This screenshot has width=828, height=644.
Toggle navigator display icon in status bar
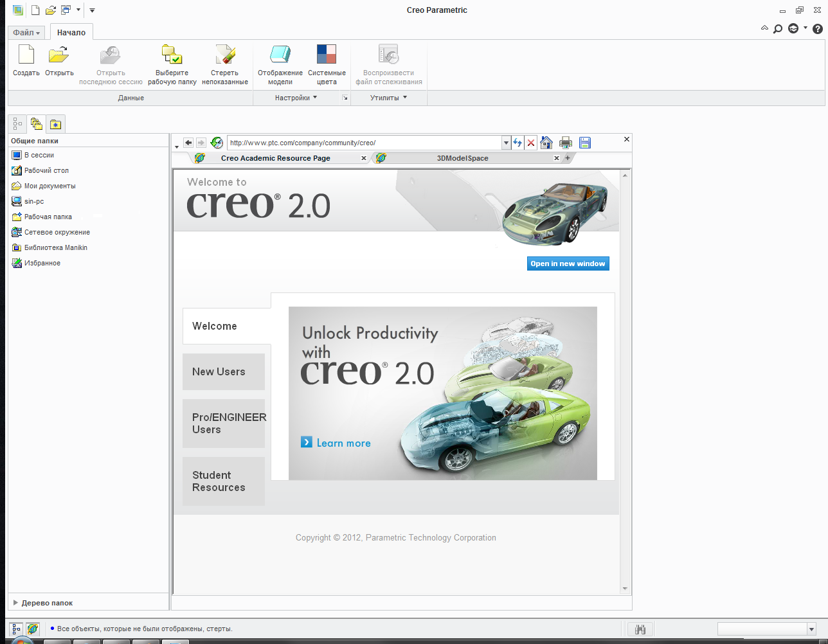[16, 629]
